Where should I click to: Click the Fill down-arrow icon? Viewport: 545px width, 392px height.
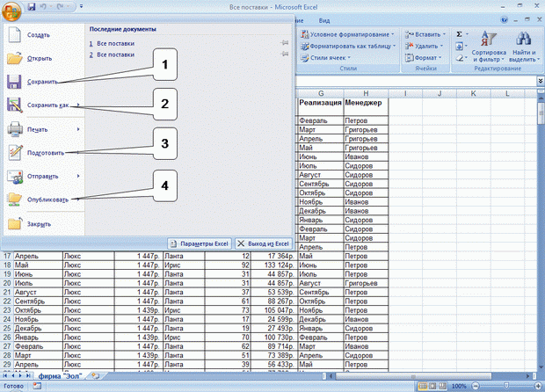click(460, 46)
